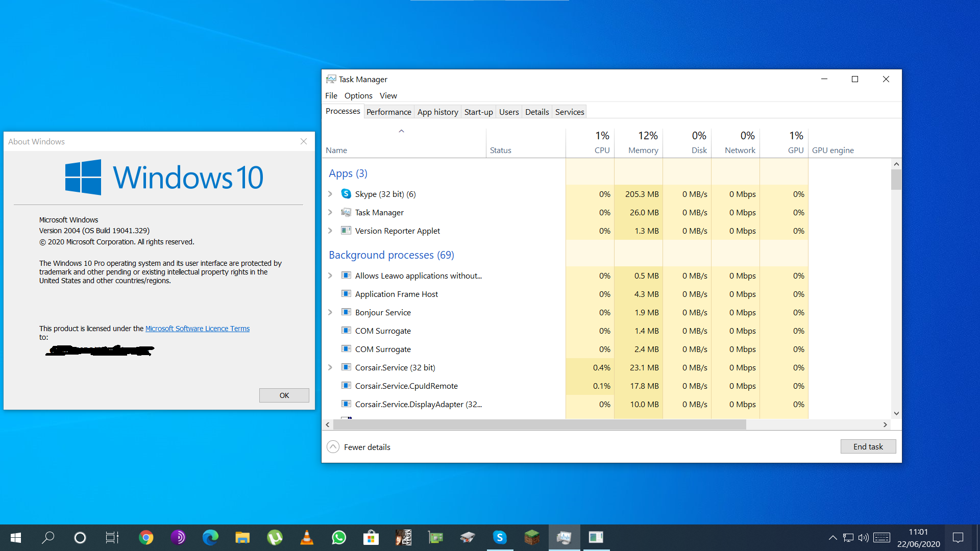This screenshot has width=980, height=551.
Task: Switch to the Details tab
Action: 537,112
